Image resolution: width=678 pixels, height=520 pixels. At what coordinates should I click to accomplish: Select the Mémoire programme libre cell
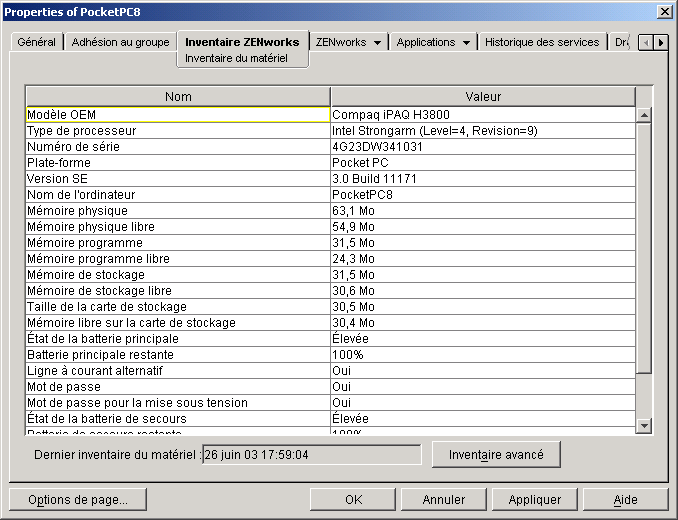178,258
